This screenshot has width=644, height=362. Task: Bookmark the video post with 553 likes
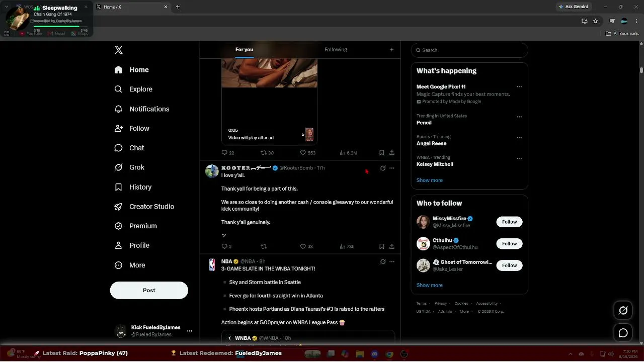pos(382,153)
